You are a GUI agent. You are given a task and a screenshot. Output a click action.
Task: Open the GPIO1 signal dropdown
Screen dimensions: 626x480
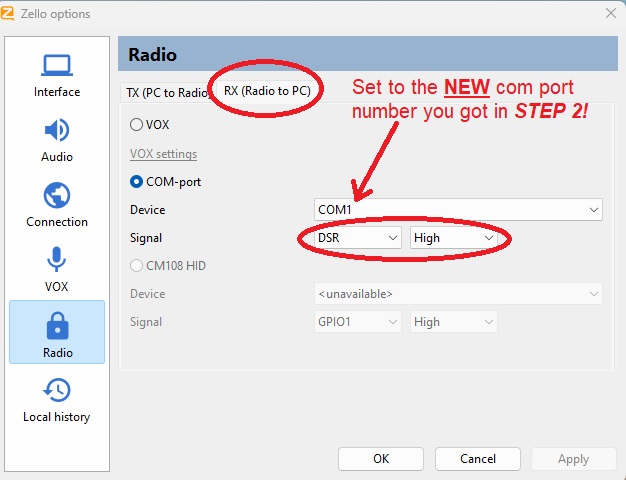point(357,322)
